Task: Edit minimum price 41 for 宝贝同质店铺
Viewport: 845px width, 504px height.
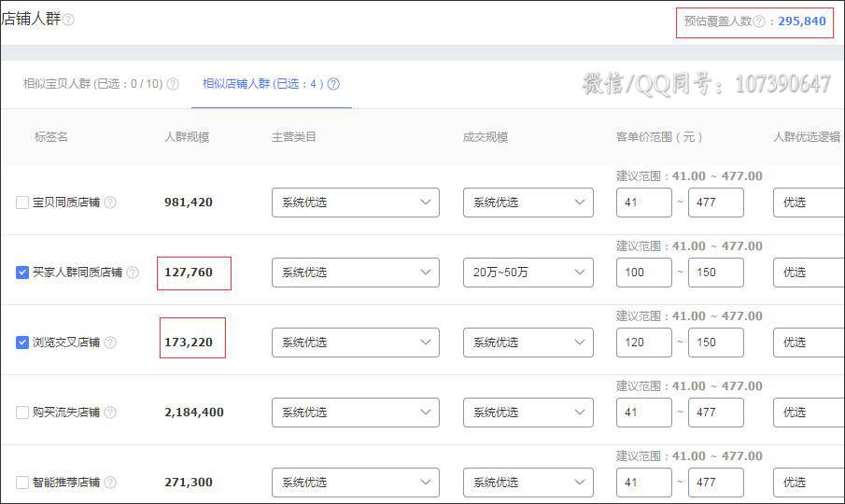Action: click(644, 203)
